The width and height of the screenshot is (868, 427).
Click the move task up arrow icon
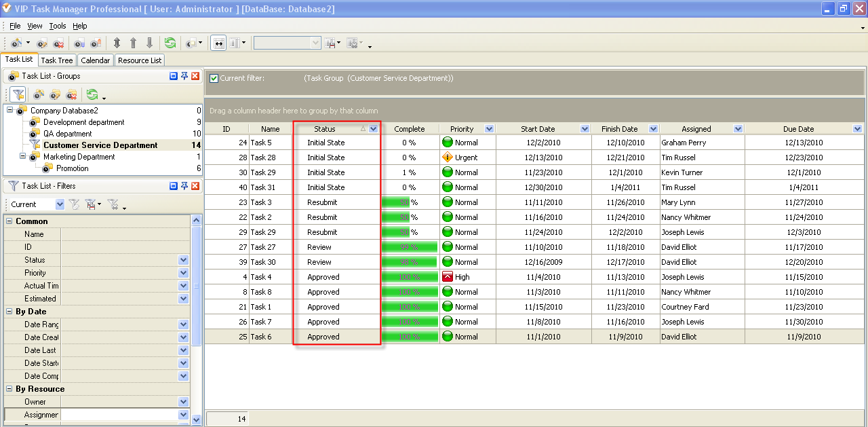133,43
